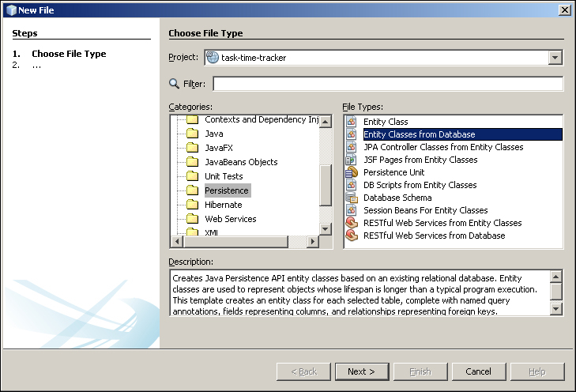576x392 pixels.
Task: Click the Categories horizontal scroll-left arrow
Action: (x=177, y=241)
